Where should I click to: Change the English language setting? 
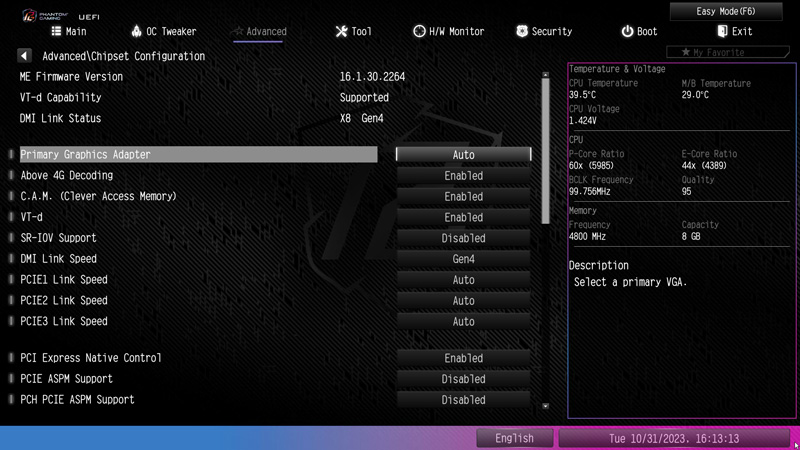(514, 438)
